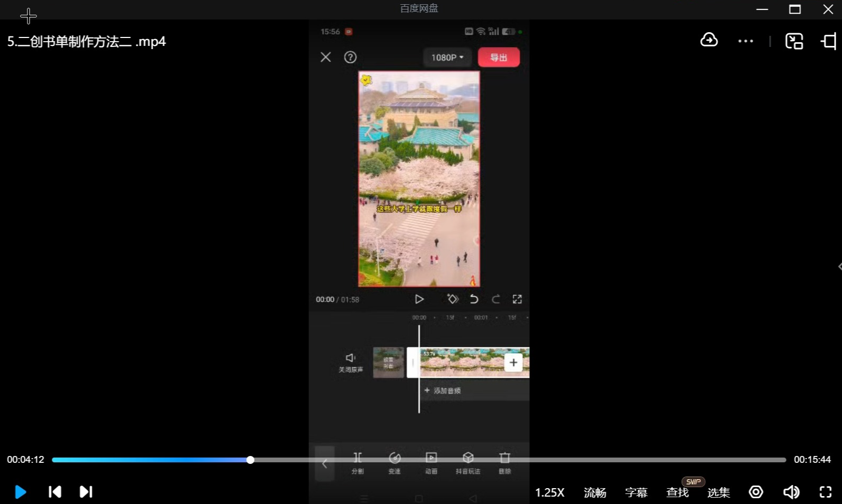This screenshot has height=504, width=842.
Task: Expand the side panel arrow on right edge
Action: (839, 267)
